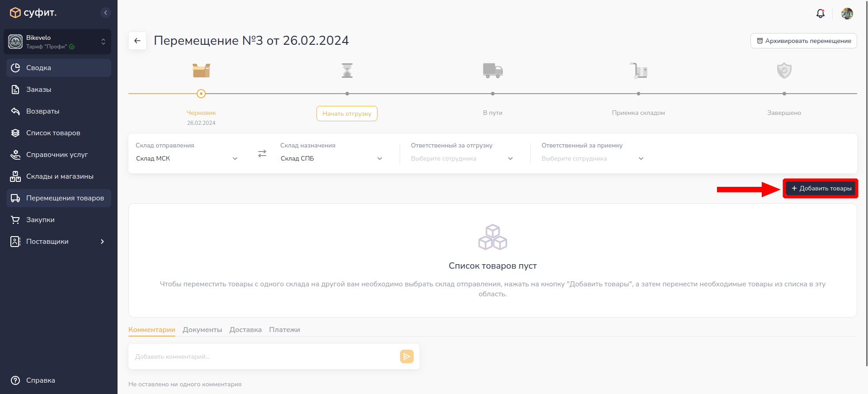This screenshot has height=394, width=868.
Task: Click Архивировать перемещение button
Action: [804, 41]
